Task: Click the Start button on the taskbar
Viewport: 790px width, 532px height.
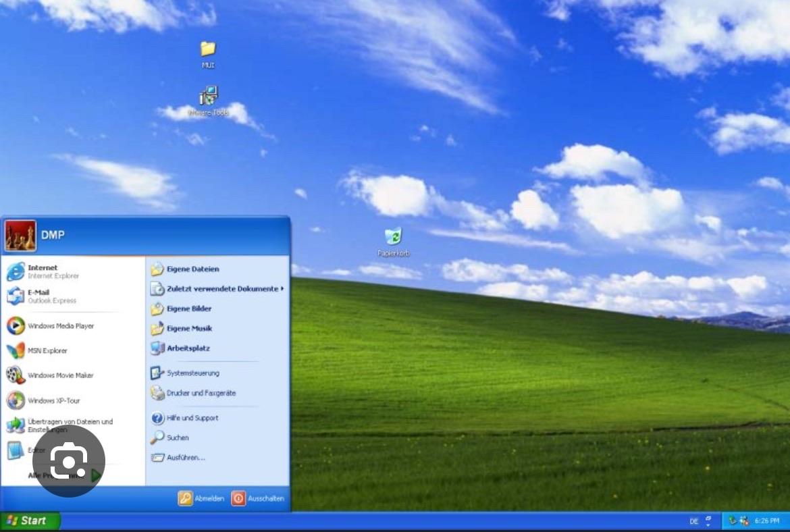Action: [x=30, y=521]
